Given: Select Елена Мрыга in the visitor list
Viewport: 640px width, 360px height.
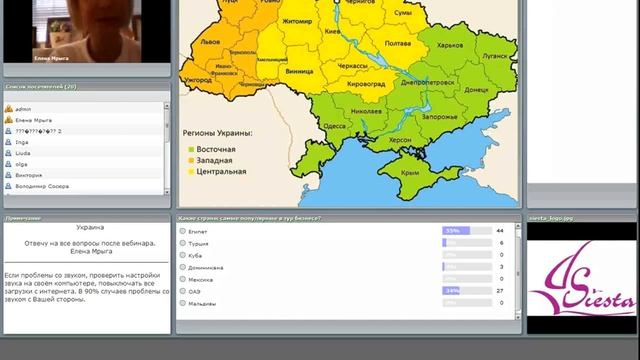Looking at the screenshot, I should (x=84, y=120).
